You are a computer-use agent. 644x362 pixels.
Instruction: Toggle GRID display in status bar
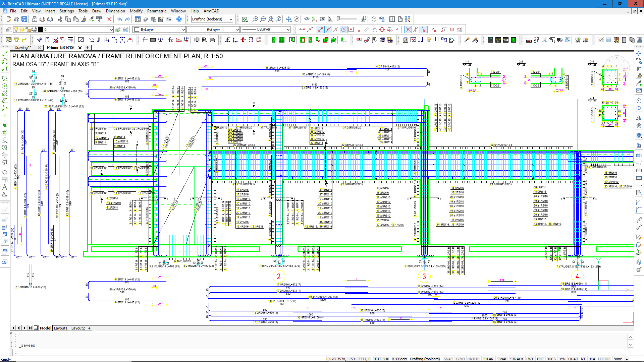click(x=460, y=359)
